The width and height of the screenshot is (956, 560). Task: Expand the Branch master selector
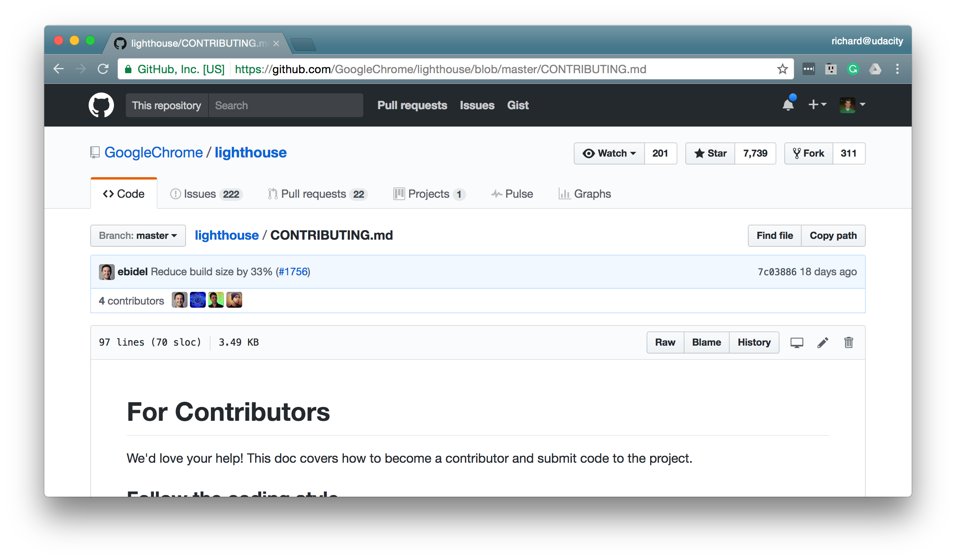138,235
